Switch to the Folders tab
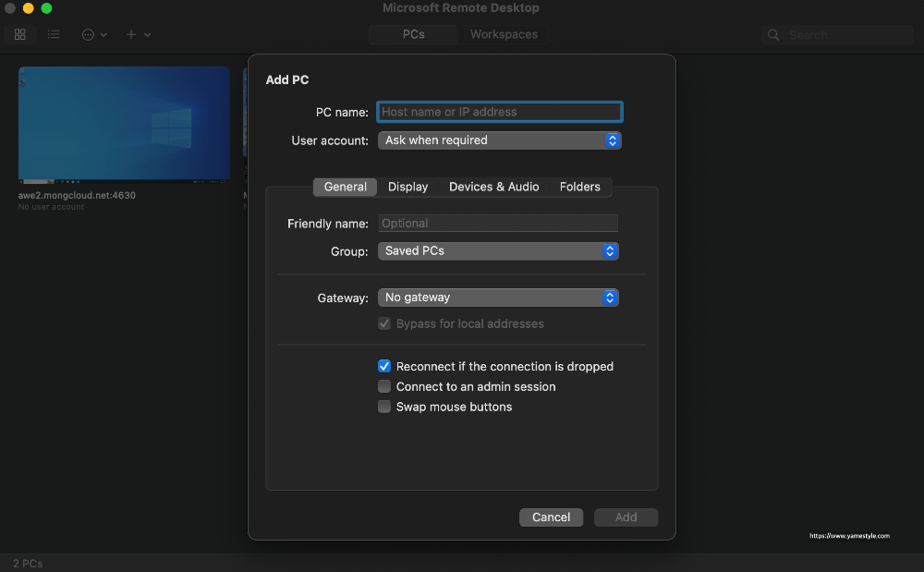The height and width of the screenshot is (572, 924). point(580,187)
